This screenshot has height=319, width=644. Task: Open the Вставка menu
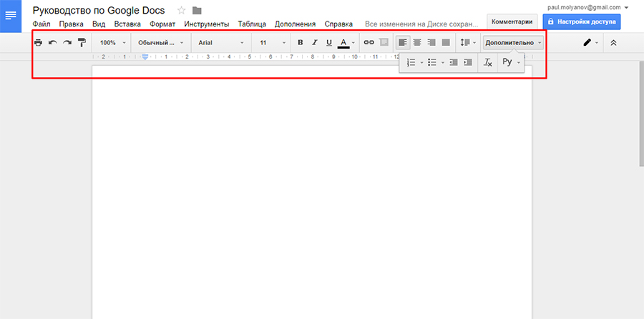click(127, 24)
